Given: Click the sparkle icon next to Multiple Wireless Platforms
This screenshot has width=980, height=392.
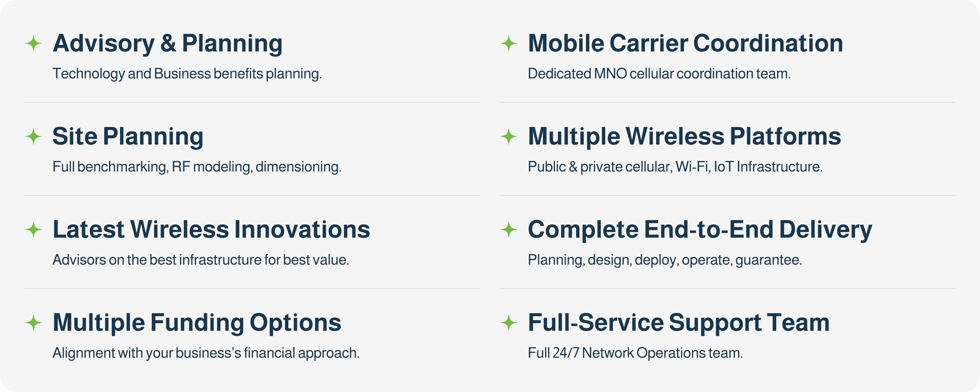Looking at the screenshot, I should click(x=509, y=136).
